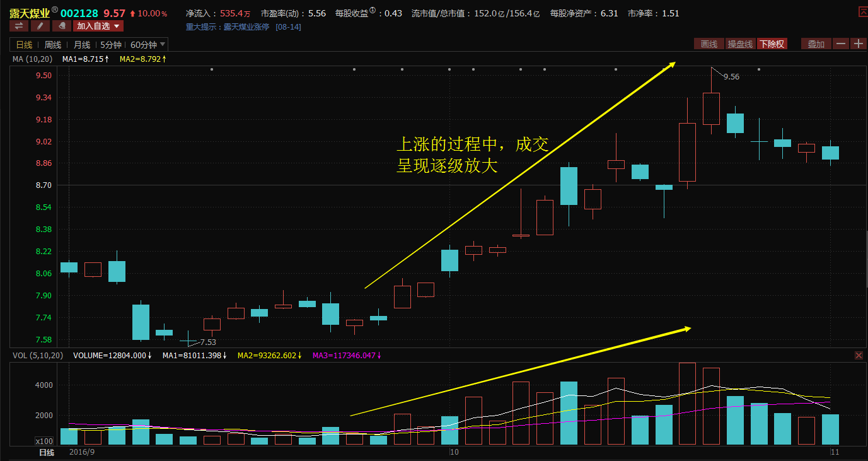
Task: Click the [08-14] date tag
Action: tap(289, 27)
